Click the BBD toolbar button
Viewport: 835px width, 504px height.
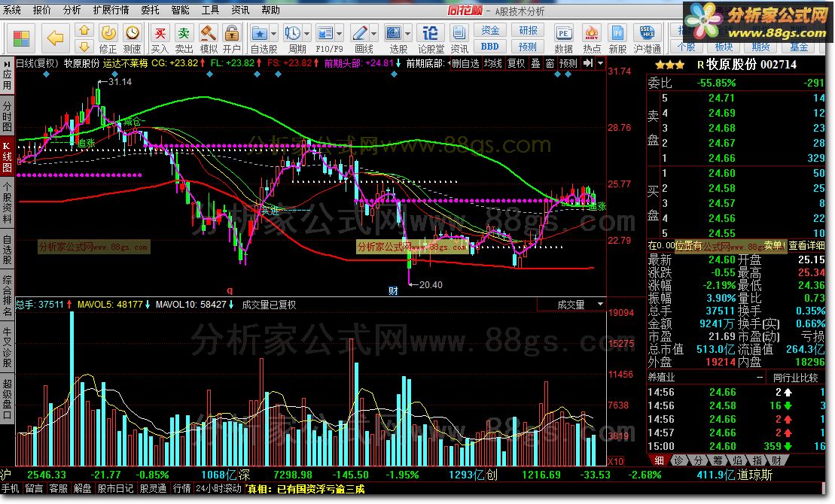click(490, 47)
